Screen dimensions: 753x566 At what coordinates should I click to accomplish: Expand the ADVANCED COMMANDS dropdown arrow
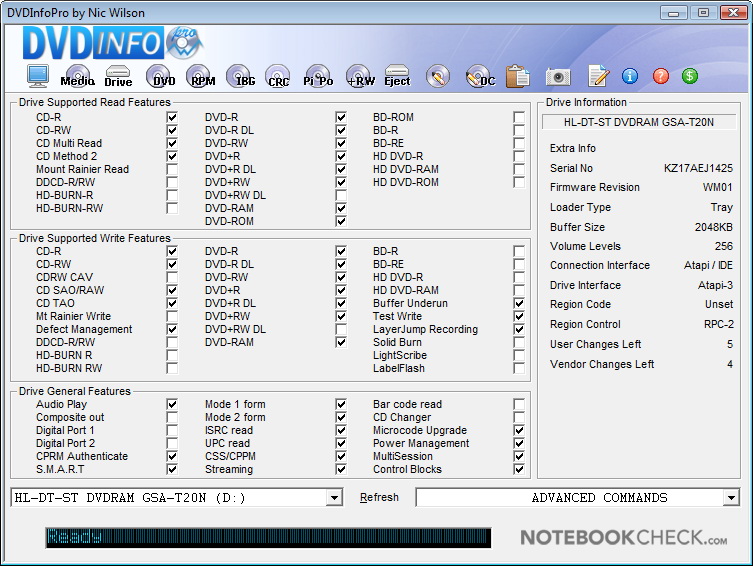731,498
